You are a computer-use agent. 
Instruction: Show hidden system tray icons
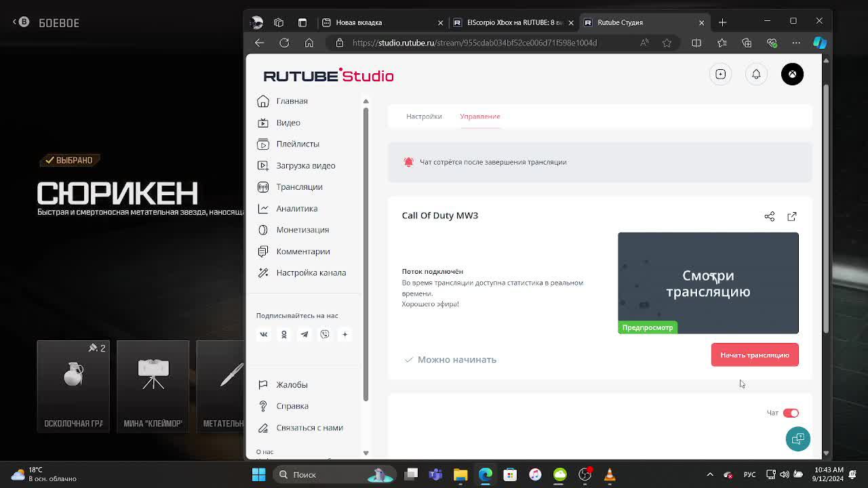click(x=710, y=474)
